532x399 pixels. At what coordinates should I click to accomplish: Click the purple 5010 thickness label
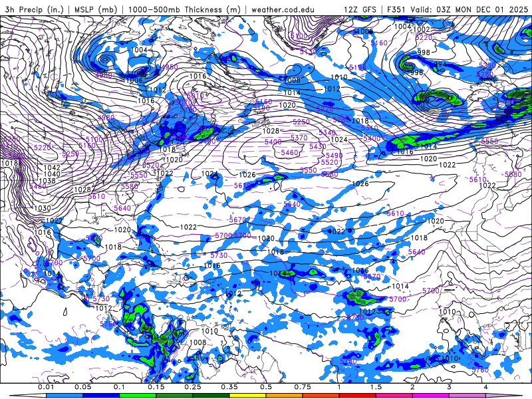pyautogui.click(x=195, y=95)
